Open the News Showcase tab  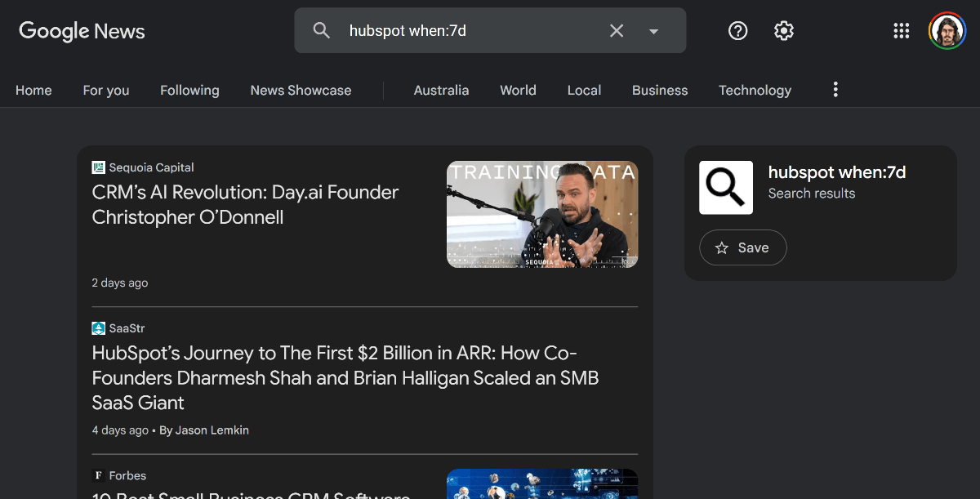pos(301,91)
